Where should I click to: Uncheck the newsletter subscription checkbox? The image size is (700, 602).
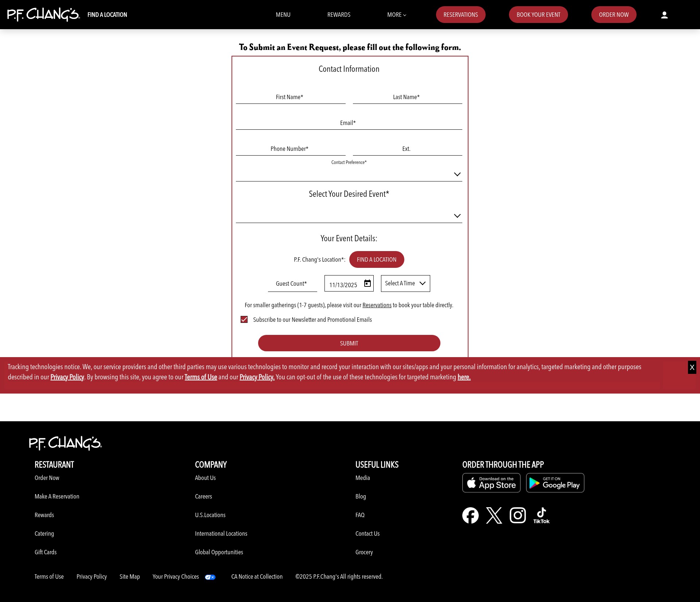[x=244, y=320]
